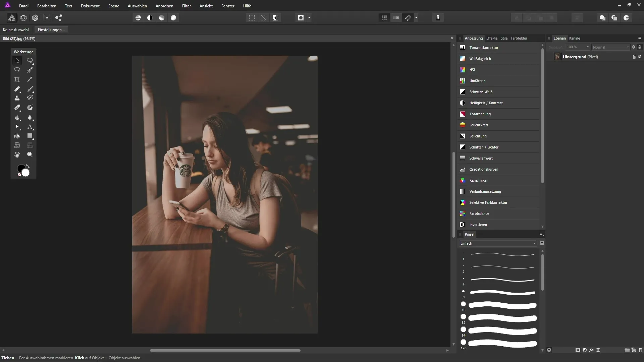Apply Auto Contrast from toolbar
Viewport: 644px width, 362px height.
(150, 18)
